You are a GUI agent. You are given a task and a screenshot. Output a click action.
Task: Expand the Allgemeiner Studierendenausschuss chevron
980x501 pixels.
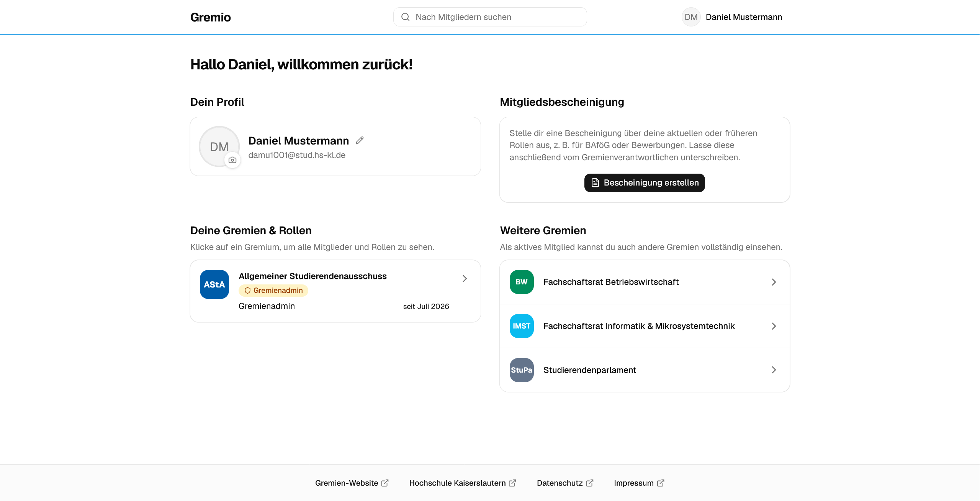coord(465,279)
